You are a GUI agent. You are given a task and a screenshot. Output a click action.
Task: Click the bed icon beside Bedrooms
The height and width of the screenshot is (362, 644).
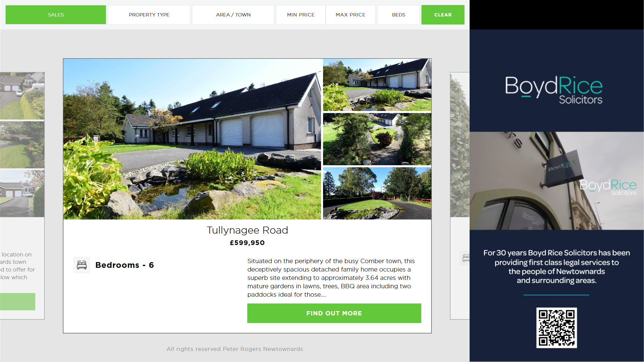(x=82, y=265)
